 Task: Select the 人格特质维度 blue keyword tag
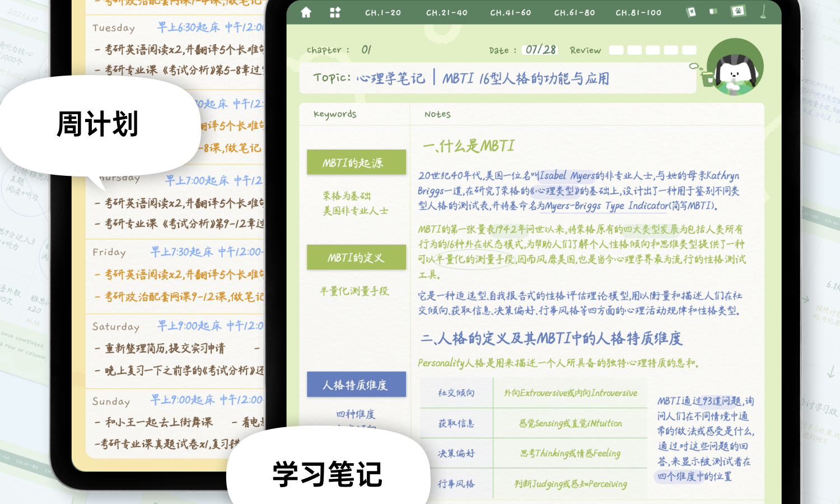[x=356, y=384]
